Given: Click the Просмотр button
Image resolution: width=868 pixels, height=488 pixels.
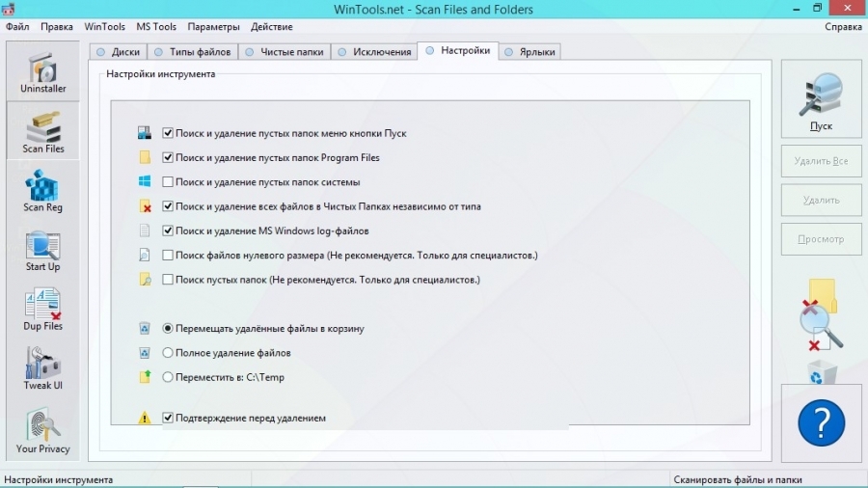Looking at the screenshot, I should pyautogui.click(x=821, y=239).
